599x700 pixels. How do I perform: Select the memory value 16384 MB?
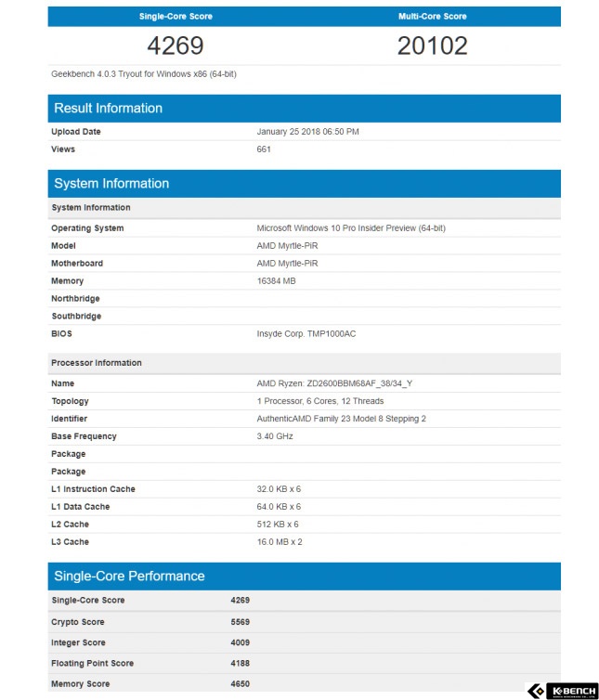click(x=276, y=280)
